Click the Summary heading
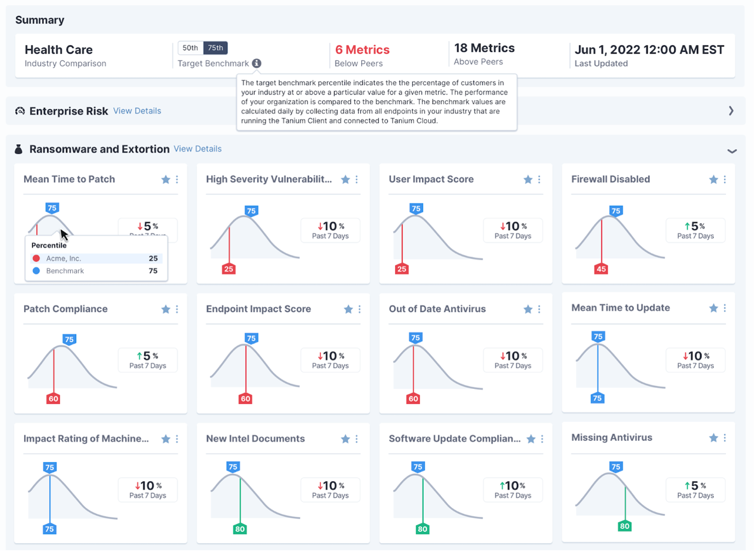The image size is (756, 553). [x=40, y=20]
